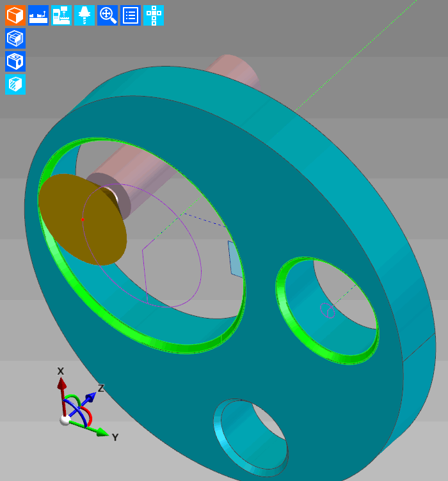The image size is (448, 481).
Task: Select the CNC machine simulation icon
Action: [x=61, y=15]
